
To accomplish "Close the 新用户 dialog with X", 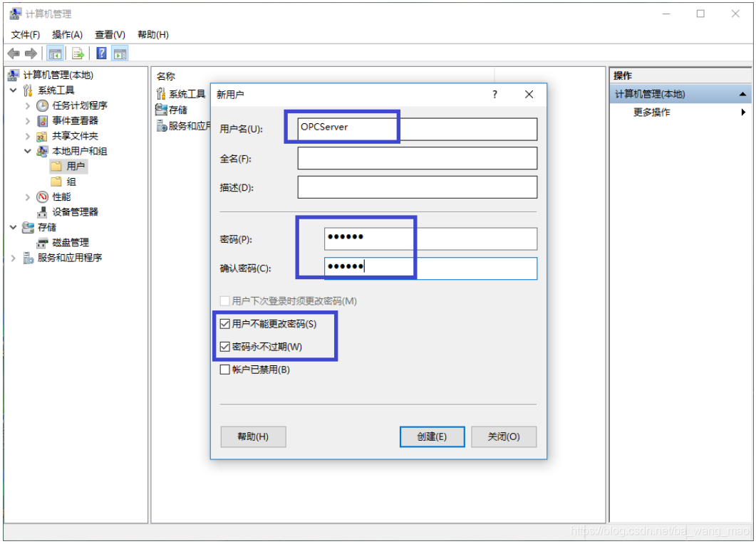I will tap(529, 95).
